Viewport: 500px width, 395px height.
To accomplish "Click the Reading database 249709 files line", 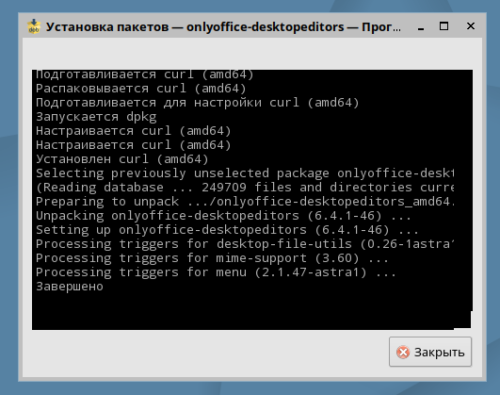I will point(245,188).
